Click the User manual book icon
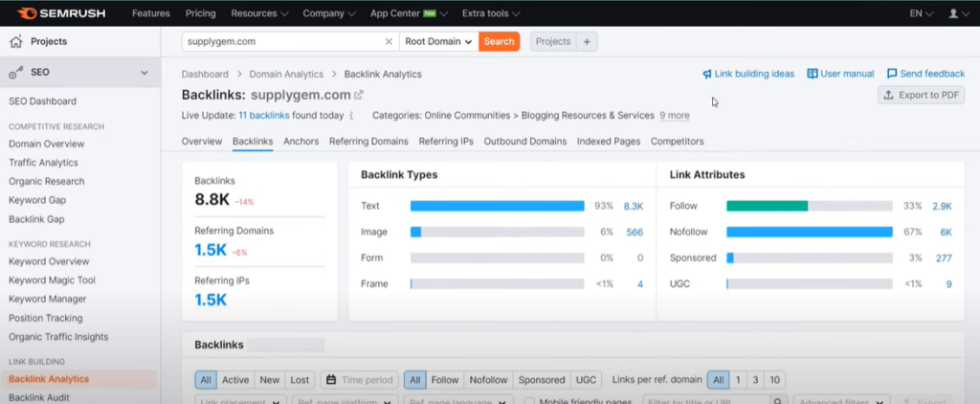Image resolution: width=980 pixels, height=404 pixels. (x=813, y=74)
